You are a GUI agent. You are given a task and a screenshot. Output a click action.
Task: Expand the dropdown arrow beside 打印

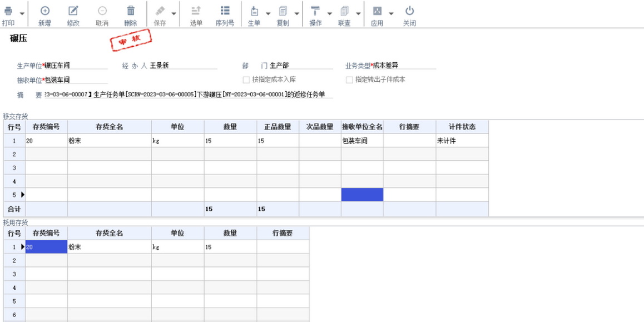pos(22,13)
